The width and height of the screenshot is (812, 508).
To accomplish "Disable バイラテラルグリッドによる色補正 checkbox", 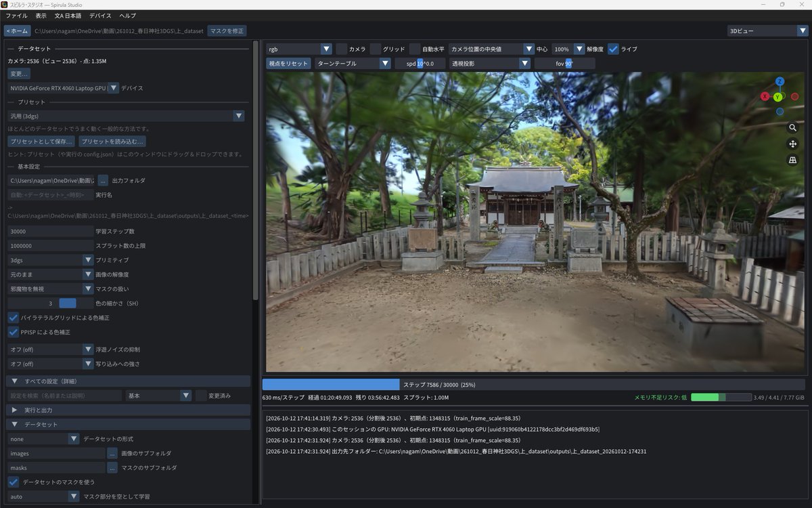I will click(x=14, y=318).
